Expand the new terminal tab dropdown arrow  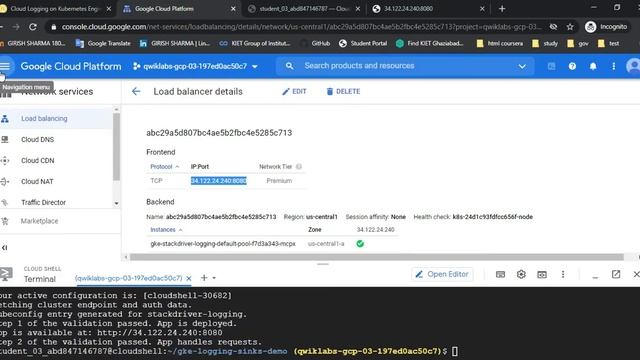(x=214, y=278)
